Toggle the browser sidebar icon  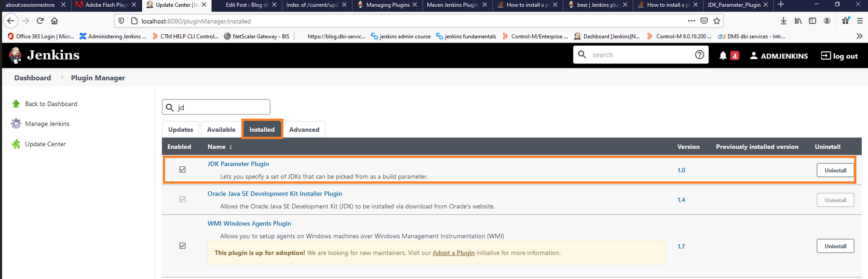point(812,21)
